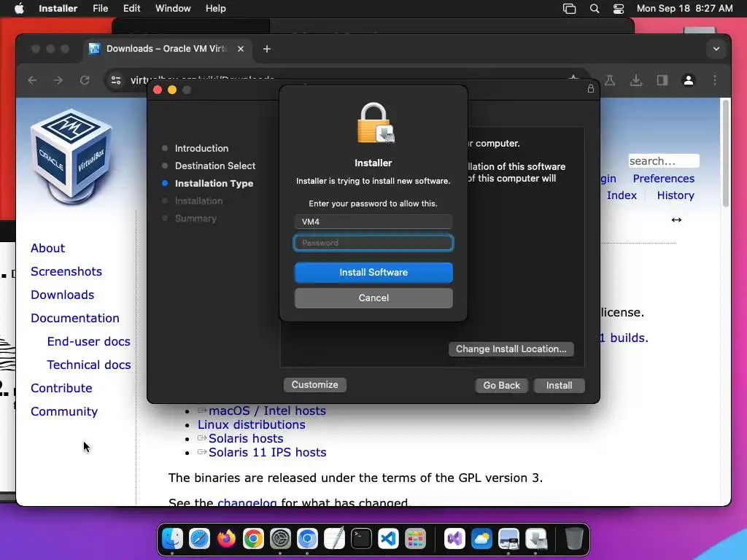
Task: Expand the tab search dropdown in Chrome
Action: pyautogui.click(x=716, y=49)
